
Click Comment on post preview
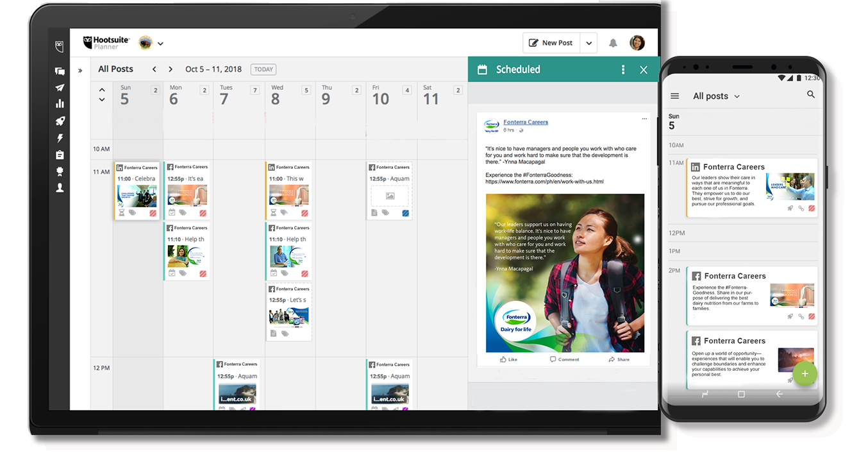coord(564,359)
